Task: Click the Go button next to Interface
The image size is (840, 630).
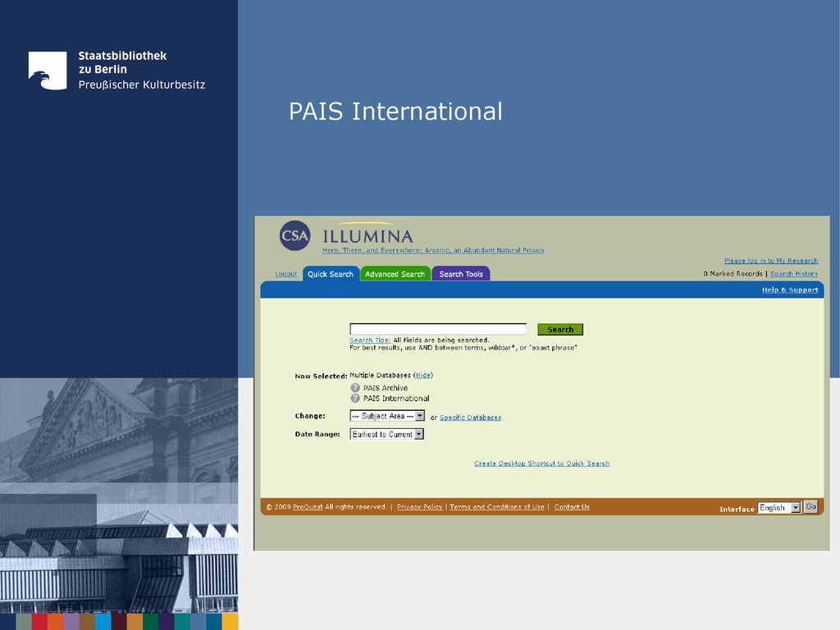Action: [811, 507]
